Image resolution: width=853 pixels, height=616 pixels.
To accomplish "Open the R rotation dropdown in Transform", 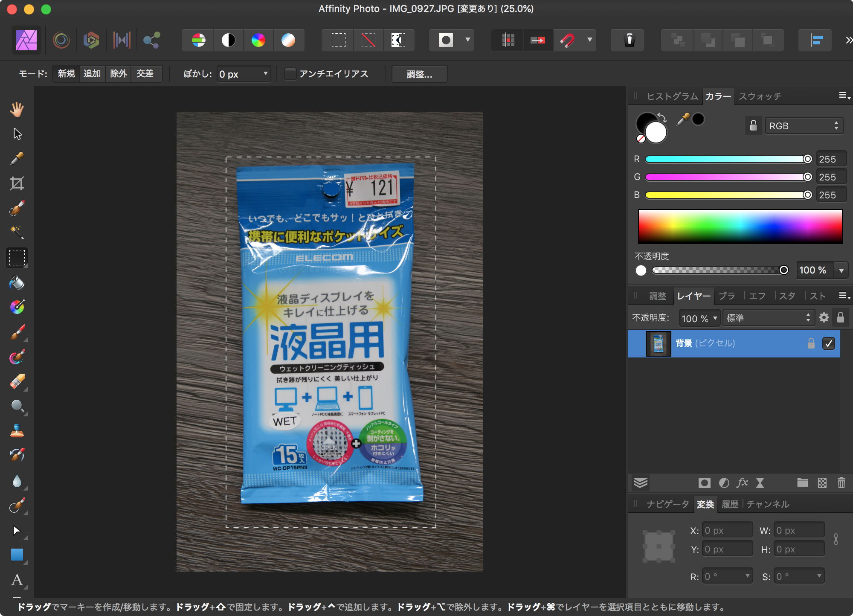I will click(747, 576).
